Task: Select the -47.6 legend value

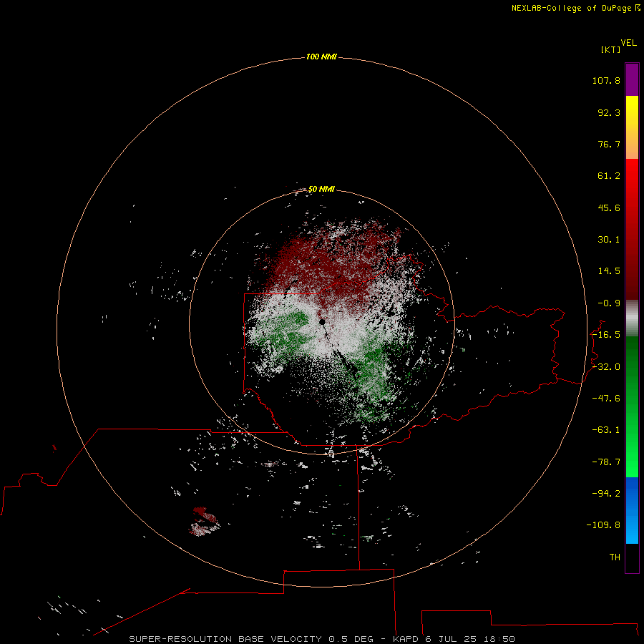Action: [x=606, y=399]
